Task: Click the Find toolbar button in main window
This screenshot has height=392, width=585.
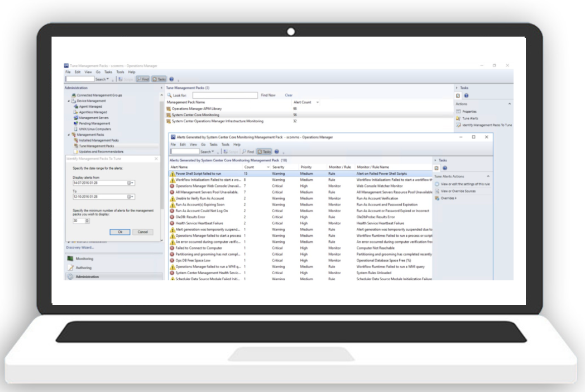Action: click(x=143, y=79)
